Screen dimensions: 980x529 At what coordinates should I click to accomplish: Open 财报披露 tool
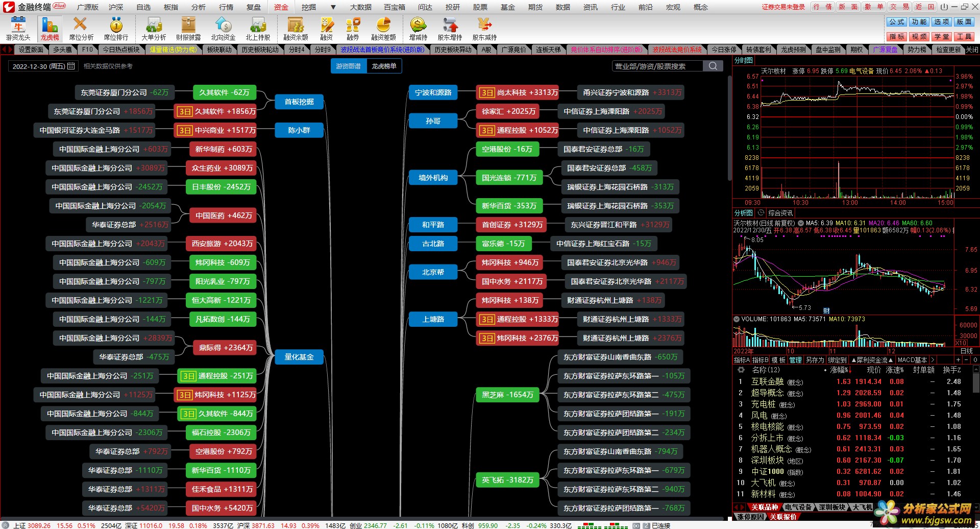click(188, 29)
